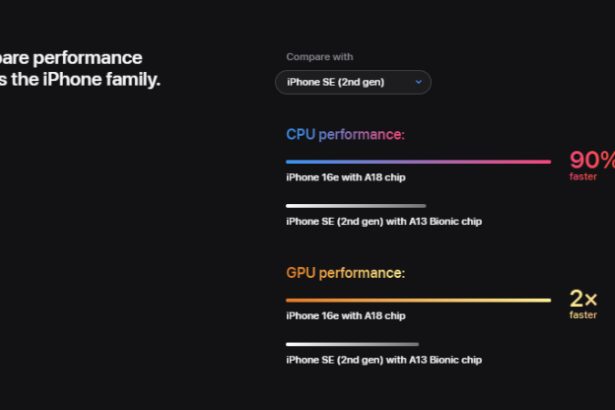Click the iPhone family headline line
The height and width of the screenshot is (410, 615).
click(80, 80)
